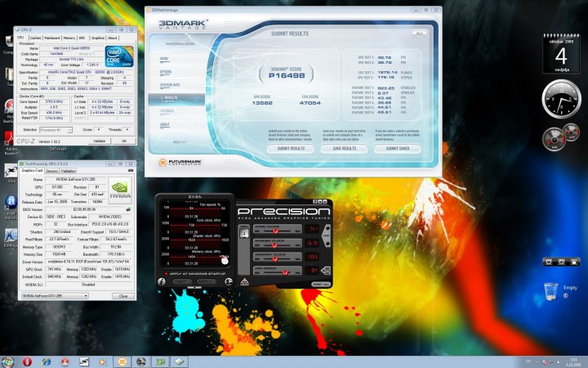Viewport: 588px width, 368px height.
Task: Click the CPU meter gauge gadget
Action: coord(554,139)
